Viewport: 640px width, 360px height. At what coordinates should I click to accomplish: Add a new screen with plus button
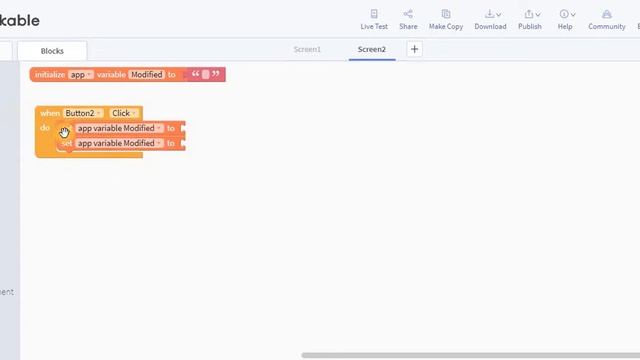[414, 49]
